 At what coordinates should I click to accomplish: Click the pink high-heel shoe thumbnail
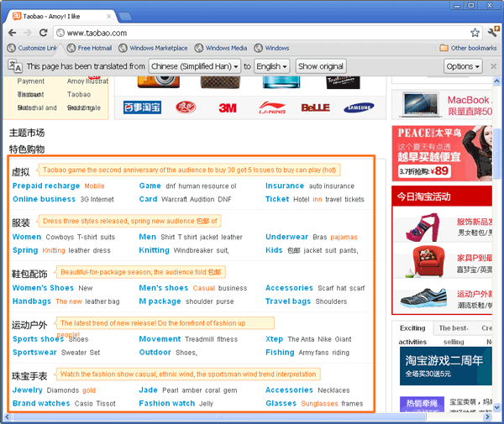(x=423, y=228)
